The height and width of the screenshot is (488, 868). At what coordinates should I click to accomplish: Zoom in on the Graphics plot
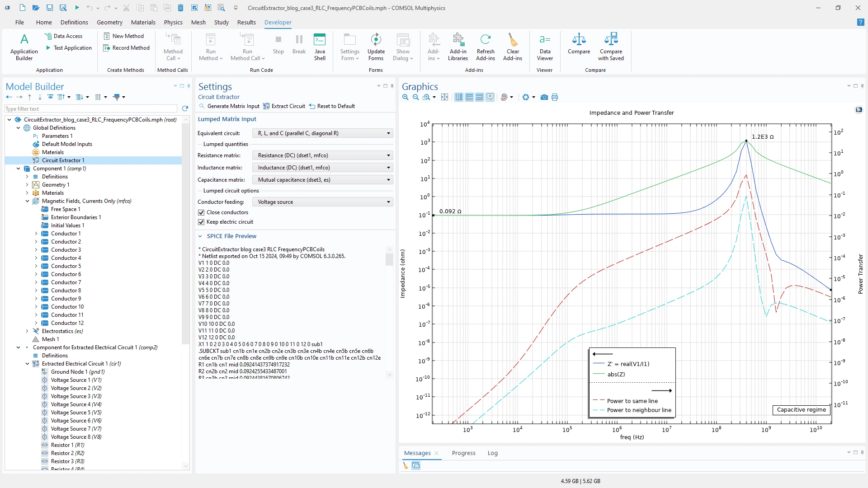point(406,97)
